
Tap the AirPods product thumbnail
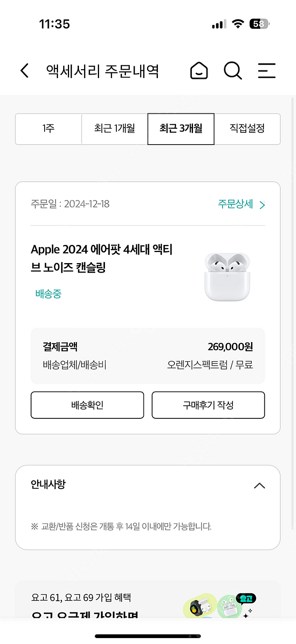(x=227, y=277)
